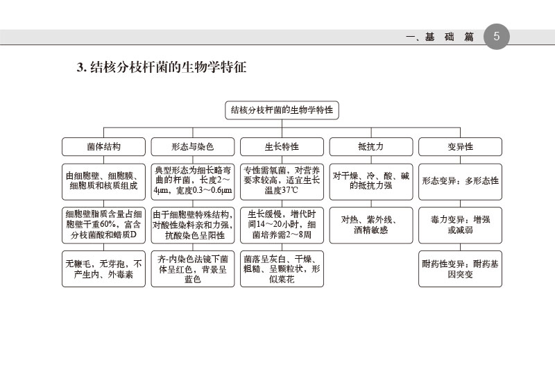Click the 专性需氧菌 growth box
Image resolution: width=555 pixels, height=392 pixels.
pos(282,180)
